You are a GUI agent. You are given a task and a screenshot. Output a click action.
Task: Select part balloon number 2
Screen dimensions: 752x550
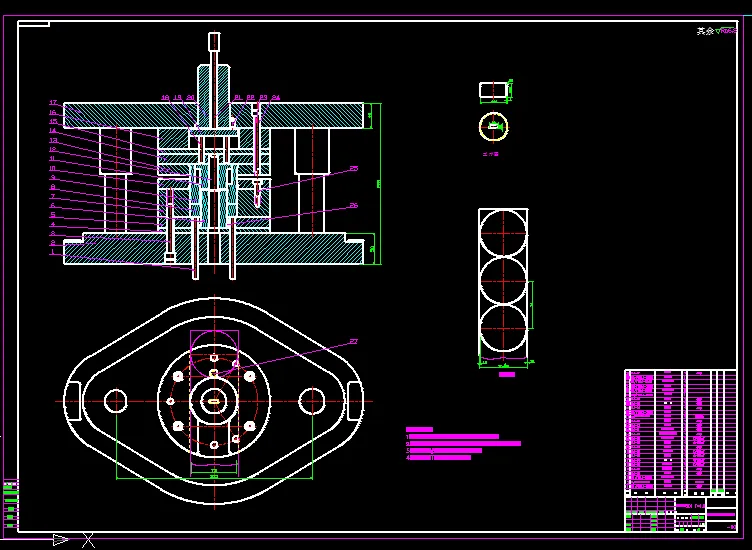click(53, 243)
